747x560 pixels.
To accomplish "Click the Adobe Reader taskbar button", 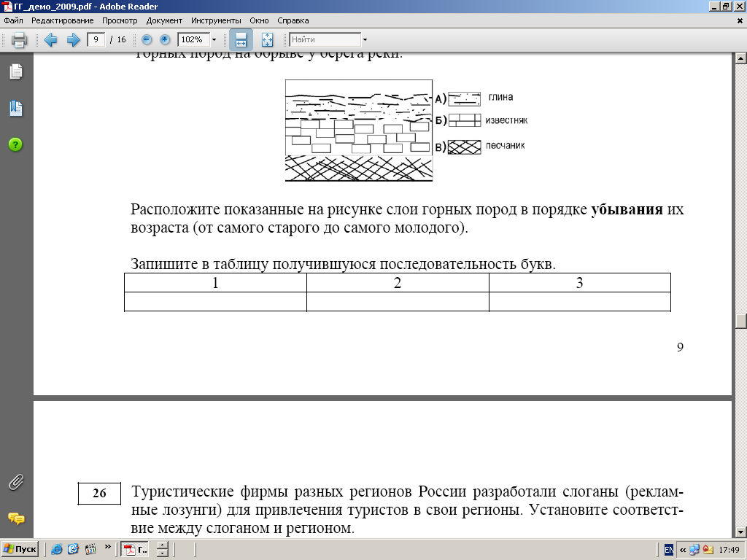I will [x=135, y=550].
